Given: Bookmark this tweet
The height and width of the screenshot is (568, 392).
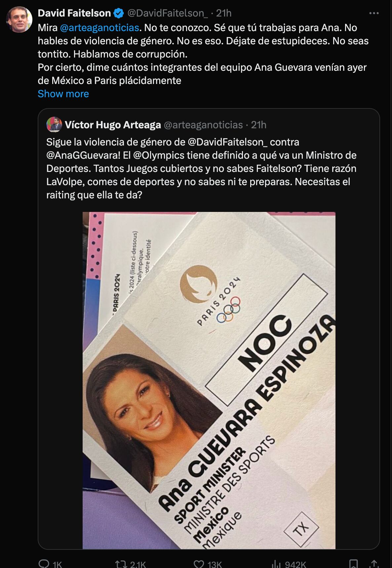Looking at the screenshot, I should coord(353,564).
